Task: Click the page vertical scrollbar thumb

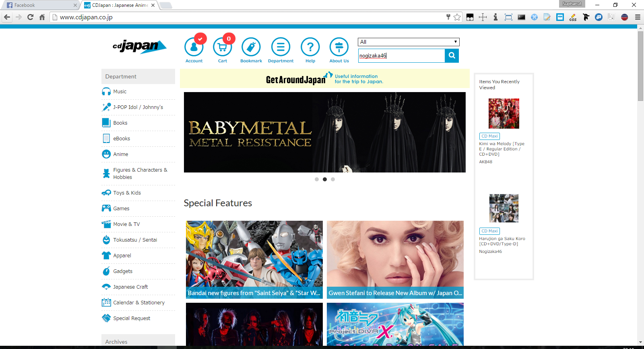Action: 640,66
